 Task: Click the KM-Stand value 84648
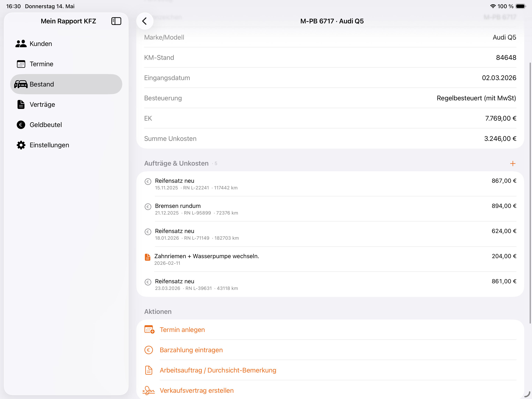click(506, 57)
